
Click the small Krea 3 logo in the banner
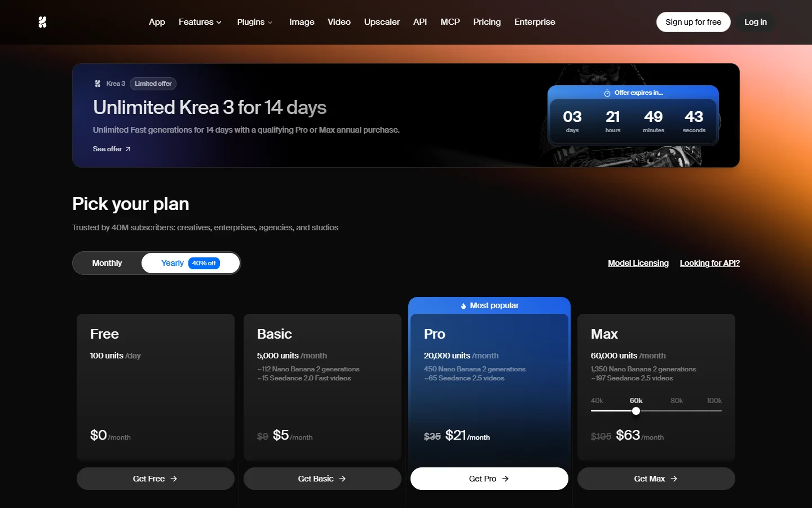coord(98,84)
